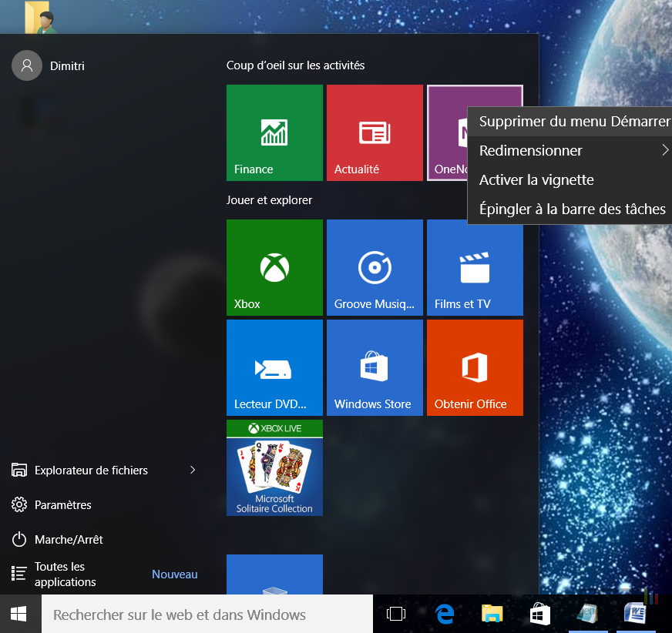Expand the Explorateur de fichiers jump list arrow
The image size is (672, 633).
[193, 470]
